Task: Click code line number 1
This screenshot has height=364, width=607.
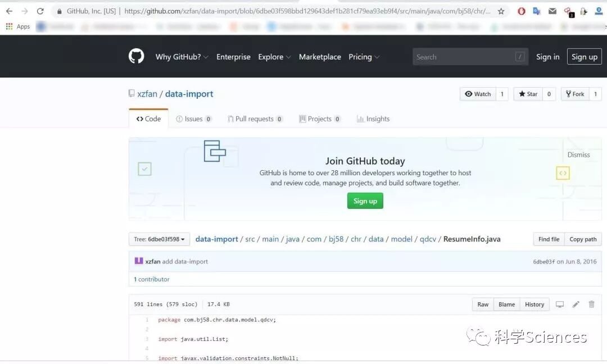Action: point(147,320)
